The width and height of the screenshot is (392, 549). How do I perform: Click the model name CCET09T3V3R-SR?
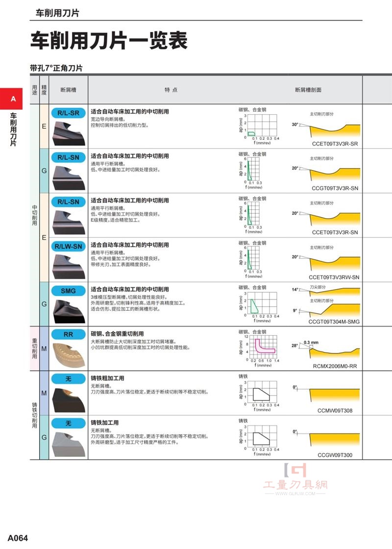point(335,144)
